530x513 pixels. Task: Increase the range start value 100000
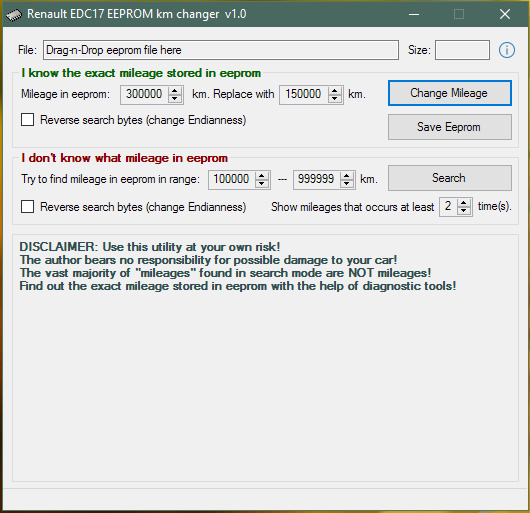point(262,176)
